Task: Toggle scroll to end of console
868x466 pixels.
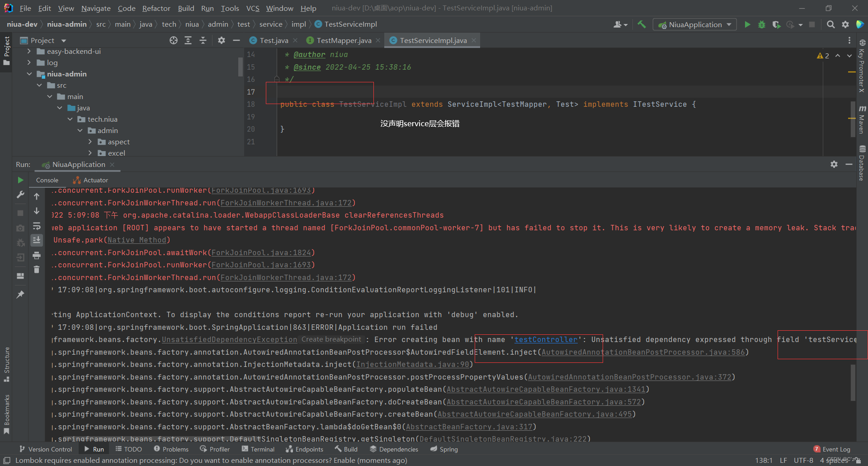Action: coord(37,240)
